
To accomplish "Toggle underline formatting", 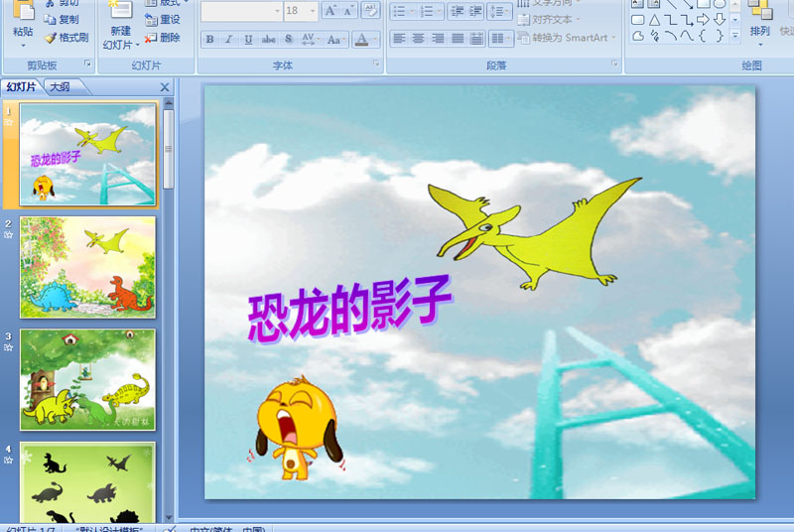I will tap(249, 40).
